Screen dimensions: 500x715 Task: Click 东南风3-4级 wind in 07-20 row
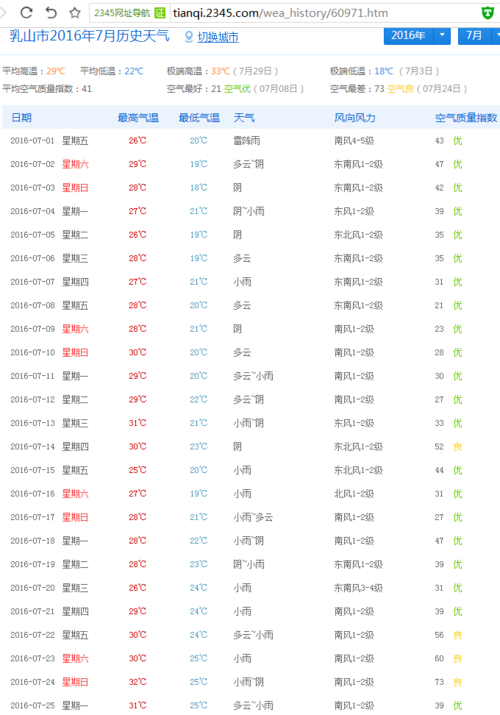[358, 588]
